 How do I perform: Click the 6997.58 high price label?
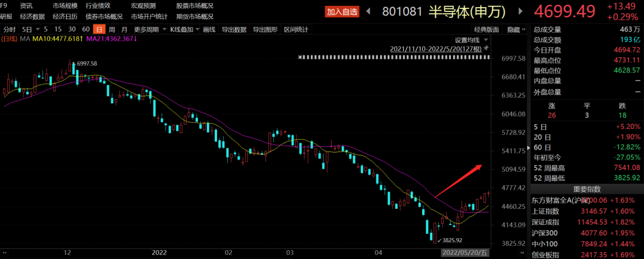coord(86,64)
